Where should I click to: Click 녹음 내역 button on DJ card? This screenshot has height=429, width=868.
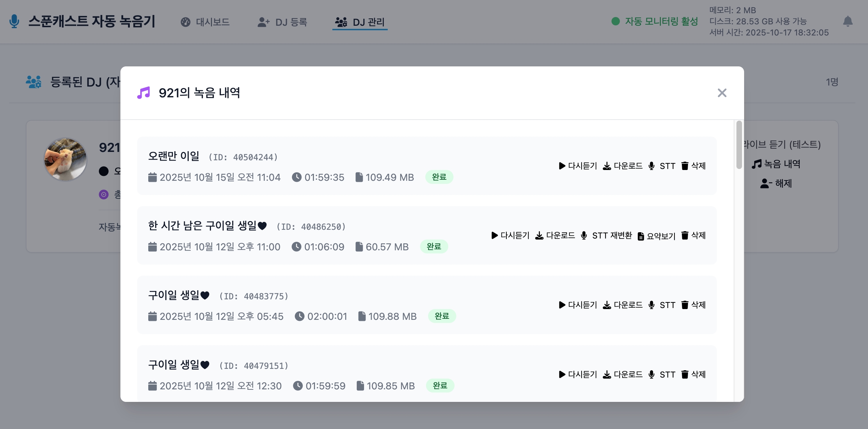point(776,164)
